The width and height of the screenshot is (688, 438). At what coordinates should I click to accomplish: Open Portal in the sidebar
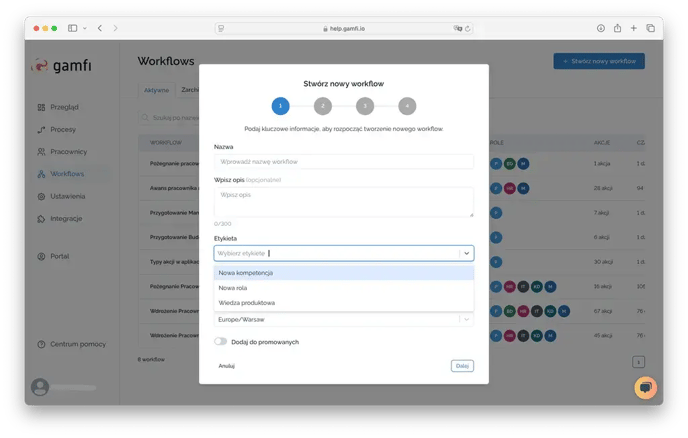click(x=62, y=256)
